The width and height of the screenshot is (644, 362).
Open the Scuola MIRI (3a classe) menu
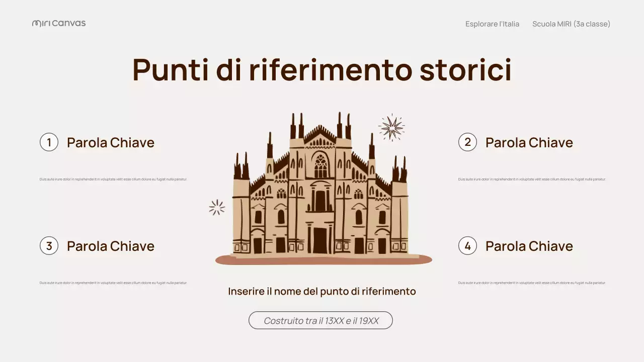[571, 24]
